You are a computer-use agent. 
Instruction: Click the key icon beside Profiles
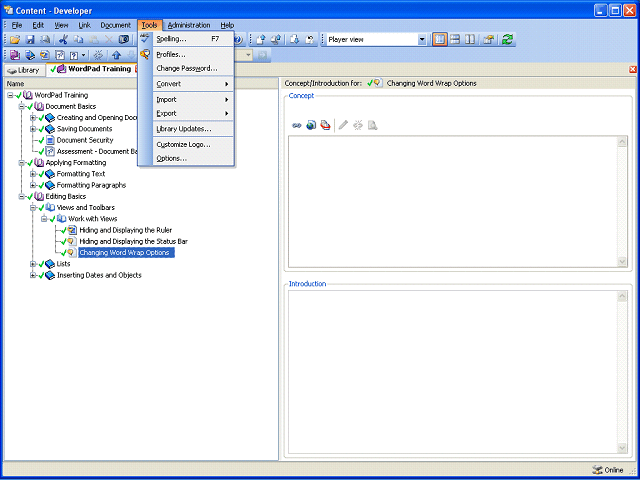[145, 54]
